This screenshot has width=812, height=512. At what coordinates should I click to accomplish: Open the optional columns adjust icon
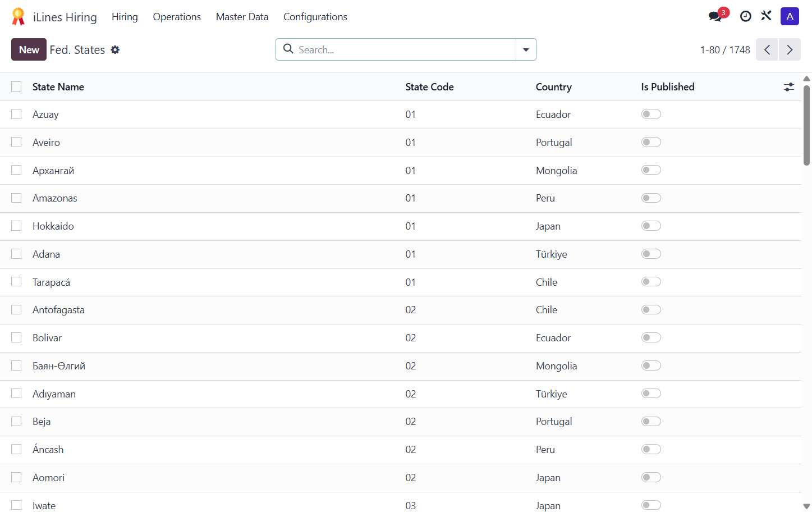tap(789, 87)
